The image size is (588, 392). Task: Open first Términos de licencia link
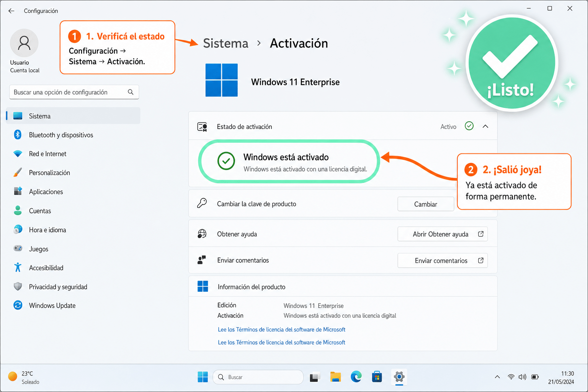tap(281, 329)
